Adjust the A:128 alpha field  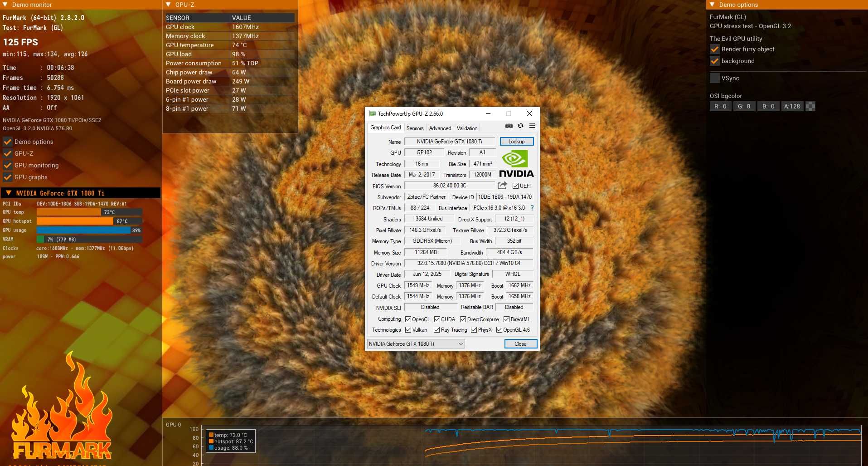[x=792, y=106]
